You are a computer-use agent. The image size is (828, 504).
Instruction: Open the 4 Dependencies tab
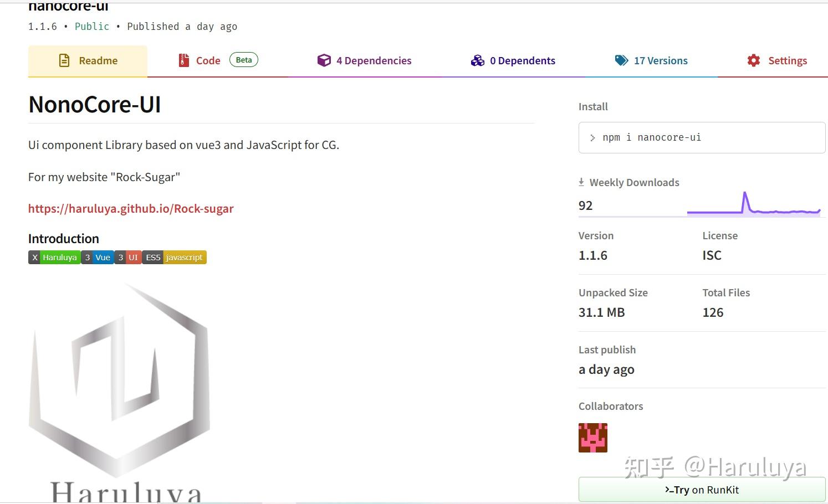[373, 61]
